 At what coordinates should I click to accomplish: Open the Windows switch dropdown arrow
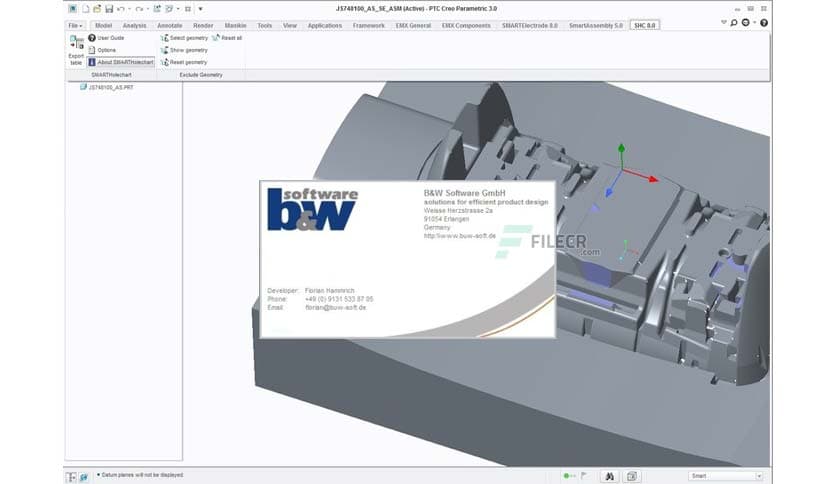178,9
